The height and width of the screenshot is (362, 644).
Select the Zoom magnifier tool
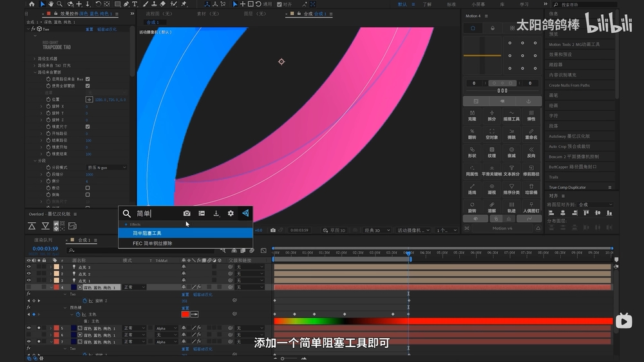point(59,4)
